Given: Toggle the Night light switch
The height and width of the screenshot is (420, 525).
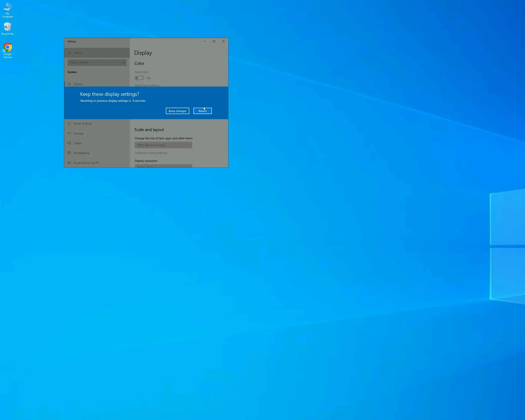Looking at the screenshot, I should pyautogui.click(x=139, y=78).
